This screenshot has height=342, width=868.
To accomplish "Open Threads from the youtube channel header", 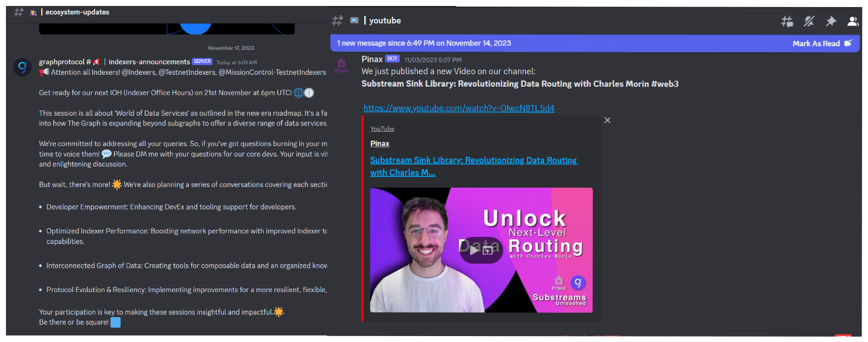I will [x=787, y=21].
